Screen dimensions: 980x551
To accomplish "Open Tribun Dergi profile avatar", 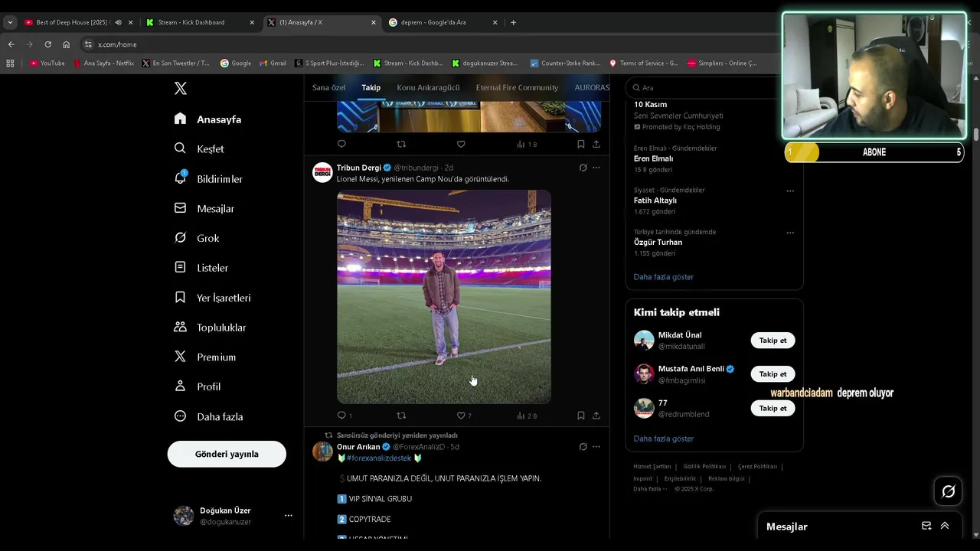I will click(322, 172).
